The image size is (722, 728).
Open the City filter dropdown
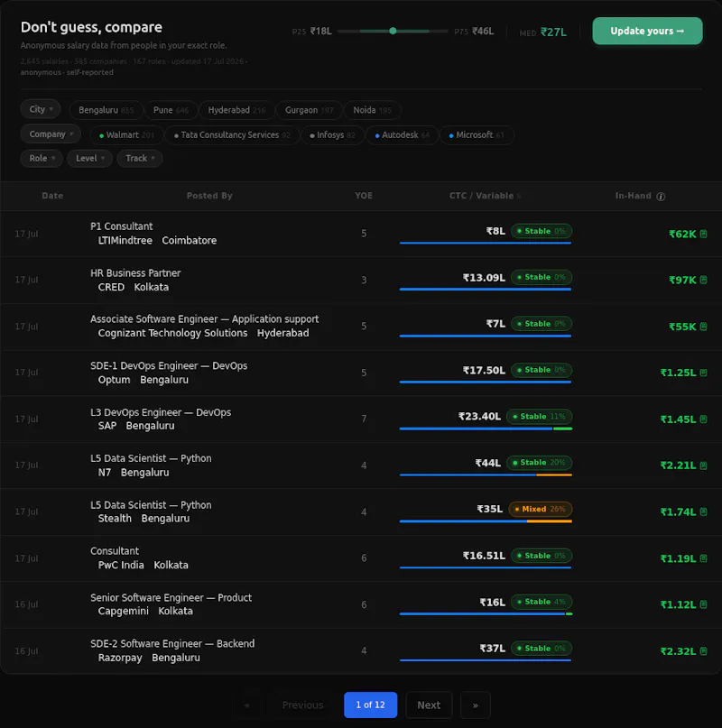pos(41,109)
